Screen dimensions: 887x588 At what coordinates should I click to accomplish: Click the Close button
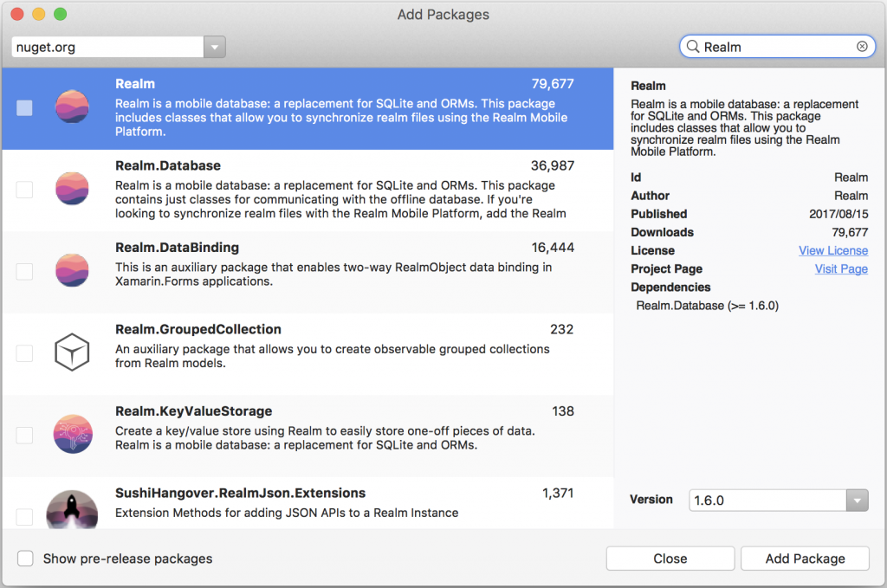pyautogui.click(x=670, y=559)
